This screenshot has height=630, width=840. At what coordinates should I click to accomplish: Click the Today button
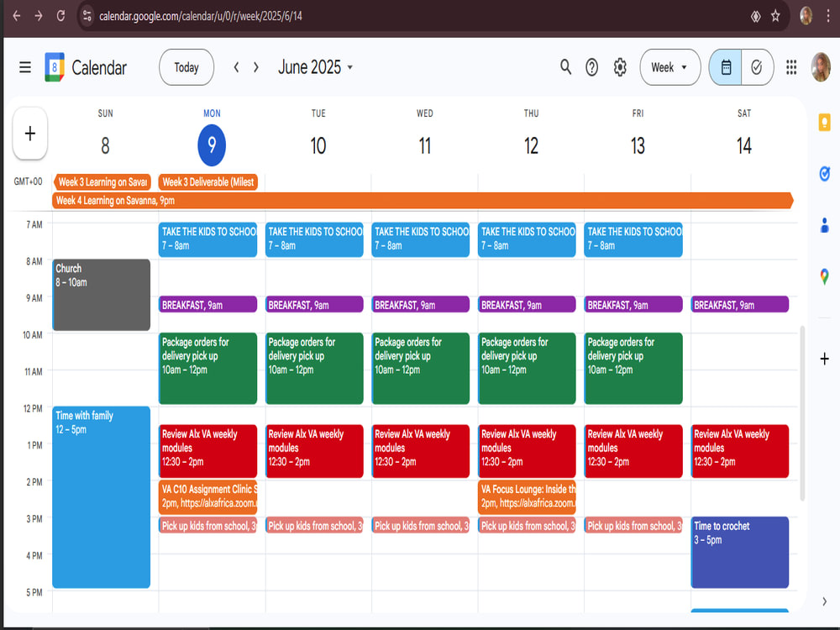coord(186,67)
